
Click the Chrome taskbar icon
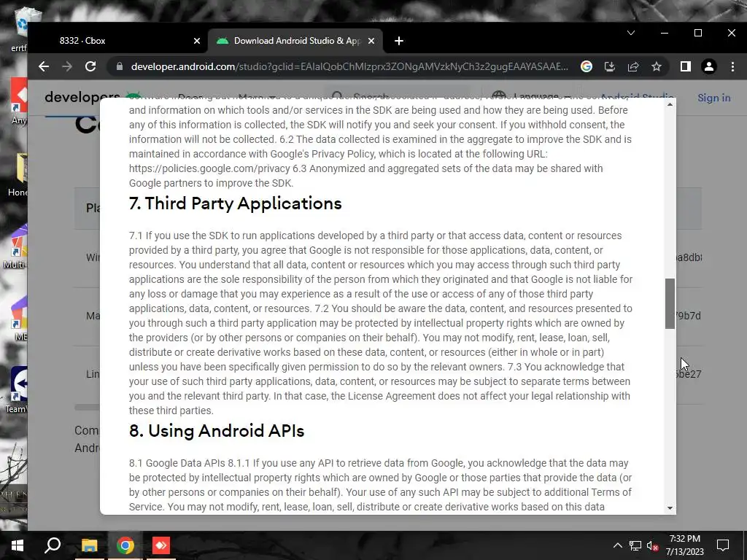click(x=125, y=545)
